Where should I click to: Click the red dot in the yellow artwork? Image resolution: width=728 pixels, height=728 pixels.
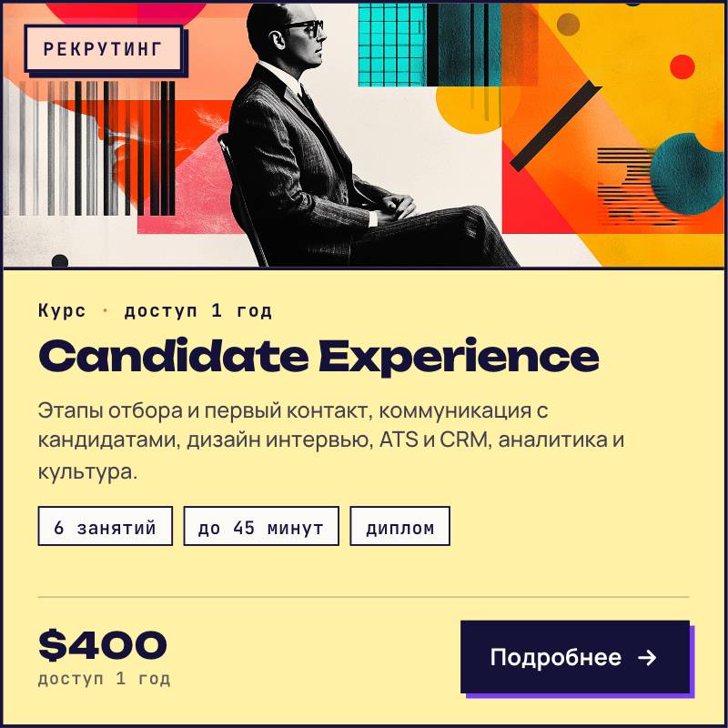pyautogui.click(x=682, y=66)
